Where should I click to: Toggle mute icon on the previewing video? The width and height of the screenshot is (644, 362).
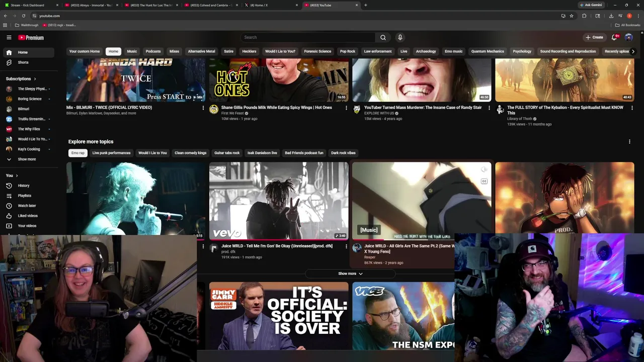[x=484, y=169]
